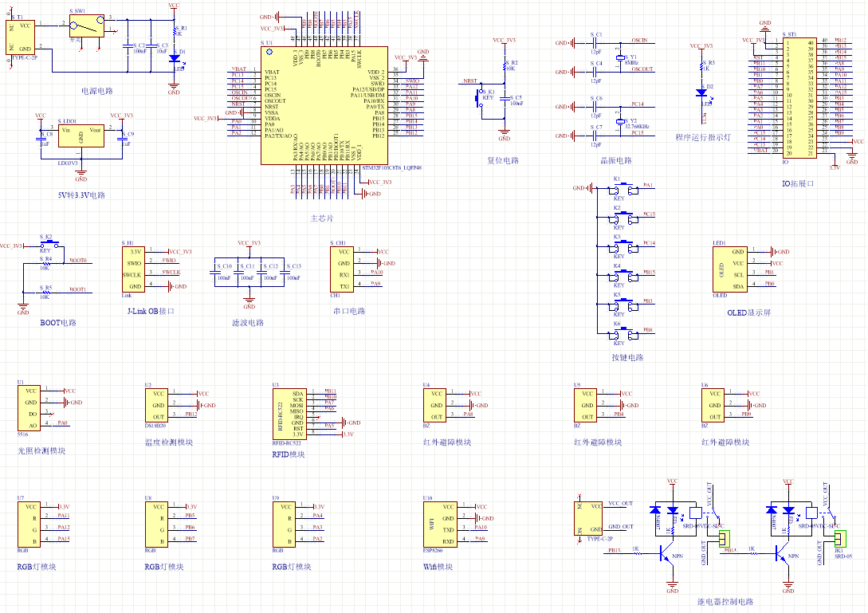Click the NRST net label at reset circuit
Image resolution: width=868 pixels, height=613 pixels.
(469, 82)
